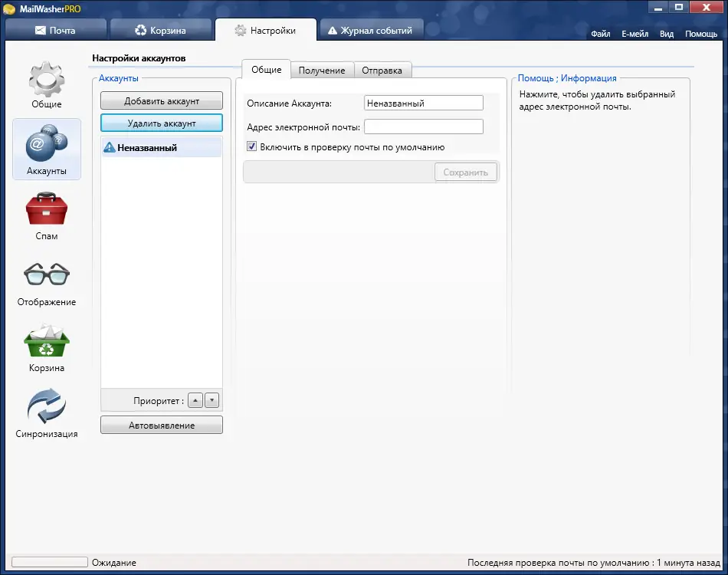The image size is (728, 575).
Task: Open the Вид menu
Action: 666,34
